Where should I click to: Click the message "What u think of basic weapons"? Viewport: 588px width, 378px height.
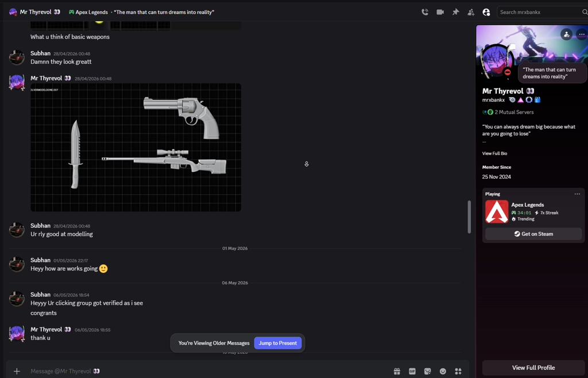tap(70, 37)
